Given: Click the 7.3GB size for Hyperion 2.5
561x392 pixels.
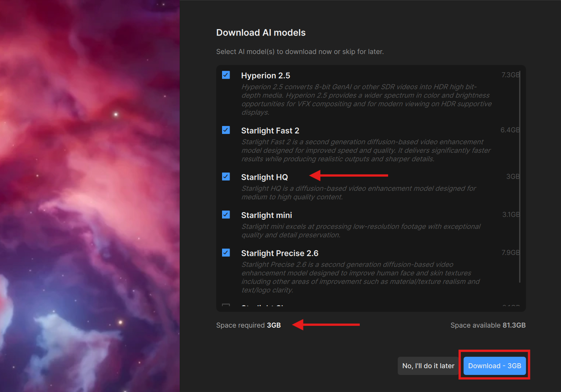Looking at the screenshot, I should 510,75.
